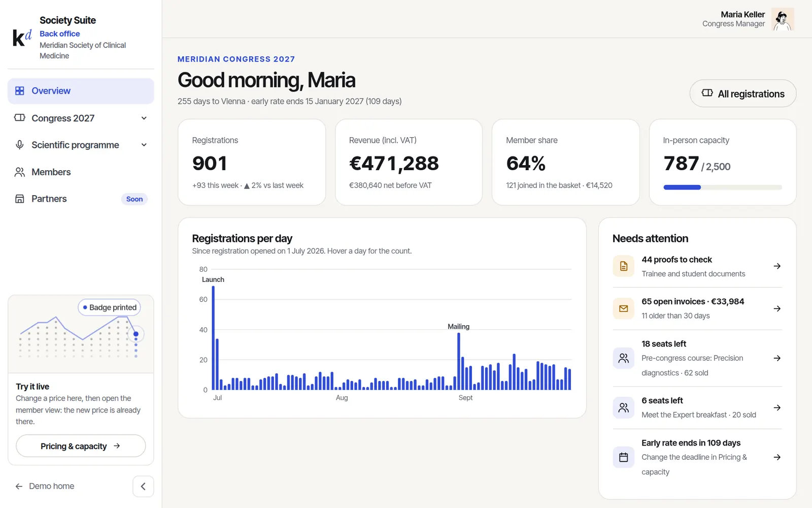Click the Revenue €471,288 card
The width and height of the screenshot is (812, 508).
pyautogui.click(x=409, y=163)
